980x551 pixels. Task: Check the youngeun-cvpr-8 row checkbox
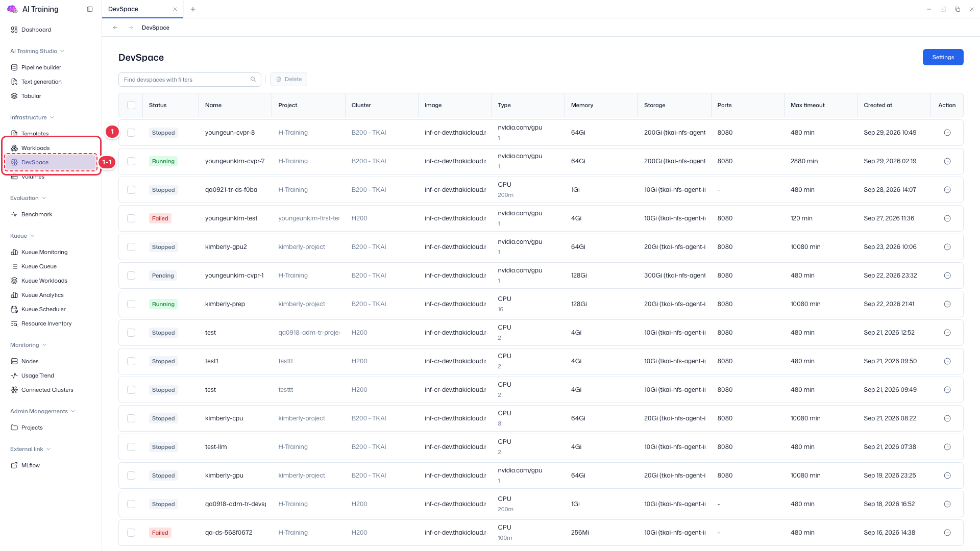[x=131, y=133]
